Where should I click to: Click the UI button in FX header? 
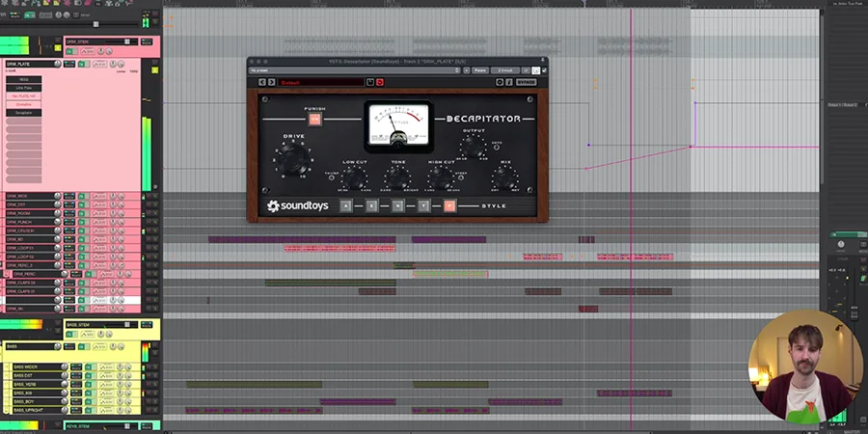coord(526,70)
